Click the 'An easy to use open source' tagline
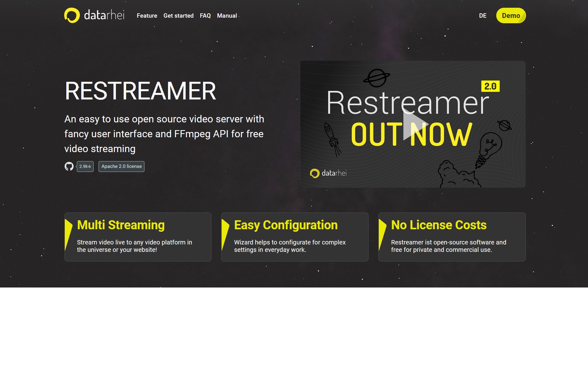This screenshot has width=588, height=373. coord(164,134)
